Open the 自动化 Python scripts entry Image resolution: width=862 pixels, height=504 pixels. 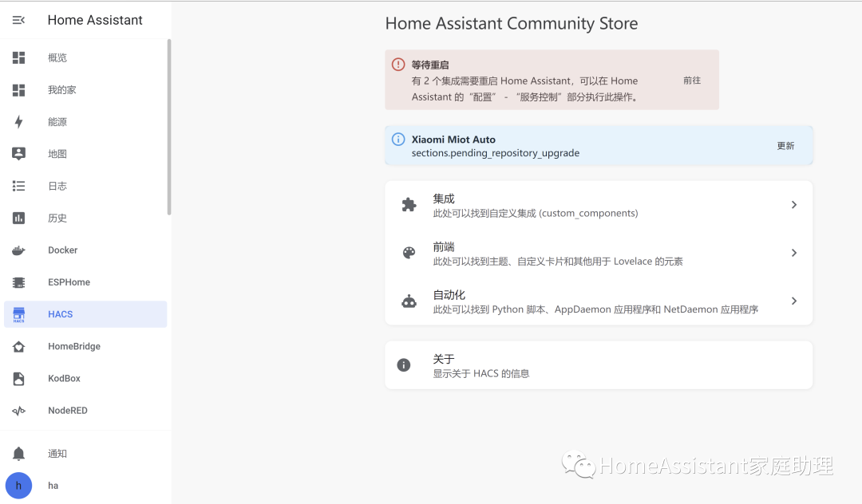[x=599, y=301]
